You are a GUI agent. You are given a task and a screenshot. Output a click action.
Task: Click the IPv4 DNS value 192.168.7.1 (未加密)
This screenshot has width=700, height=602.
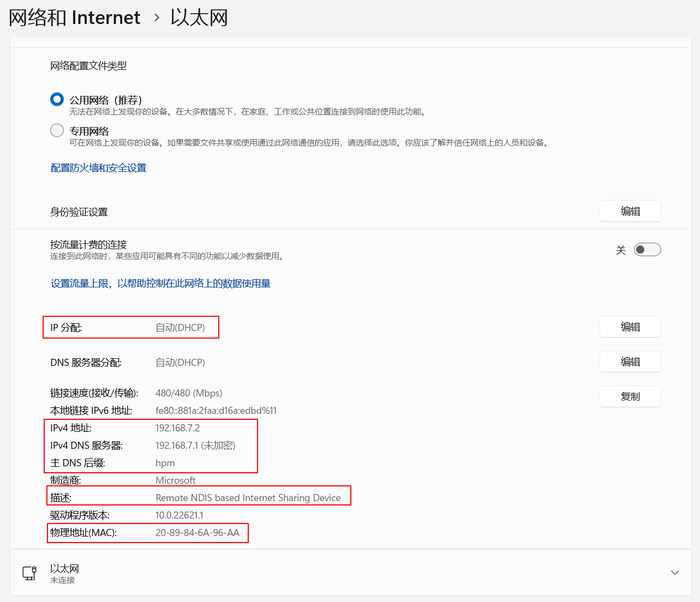195,446
